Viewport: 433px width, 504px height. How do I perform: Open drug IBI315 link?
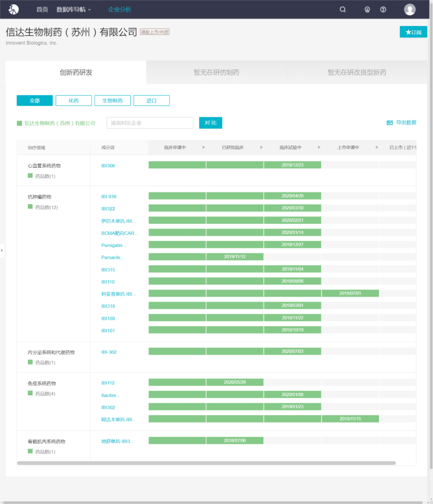[108, 270]
